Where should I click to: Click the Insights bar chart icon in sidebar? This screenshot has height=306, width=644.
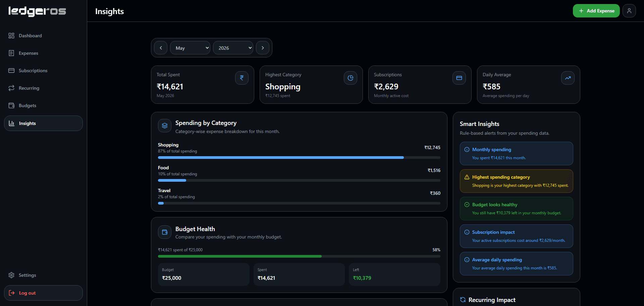click(x=12, y=123)
